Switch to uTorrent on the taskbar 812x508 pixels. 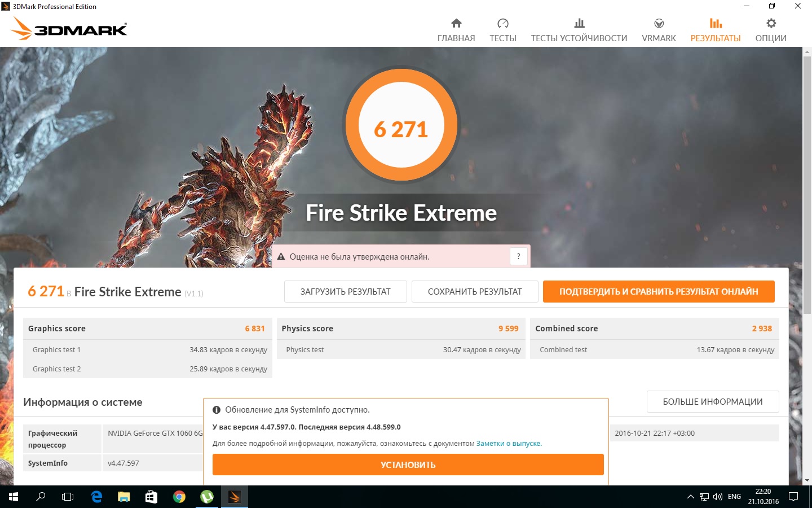207,497
